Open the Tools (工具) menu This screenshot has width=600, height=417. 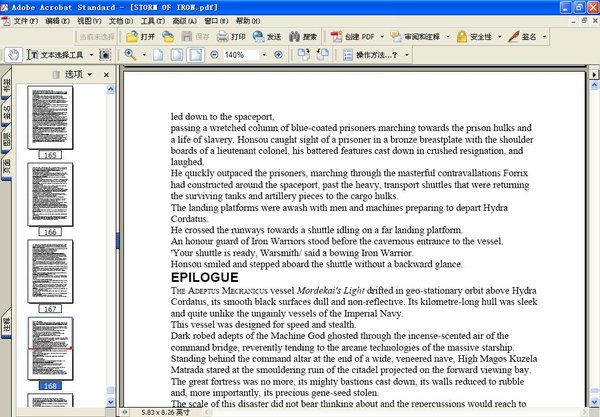153,21
